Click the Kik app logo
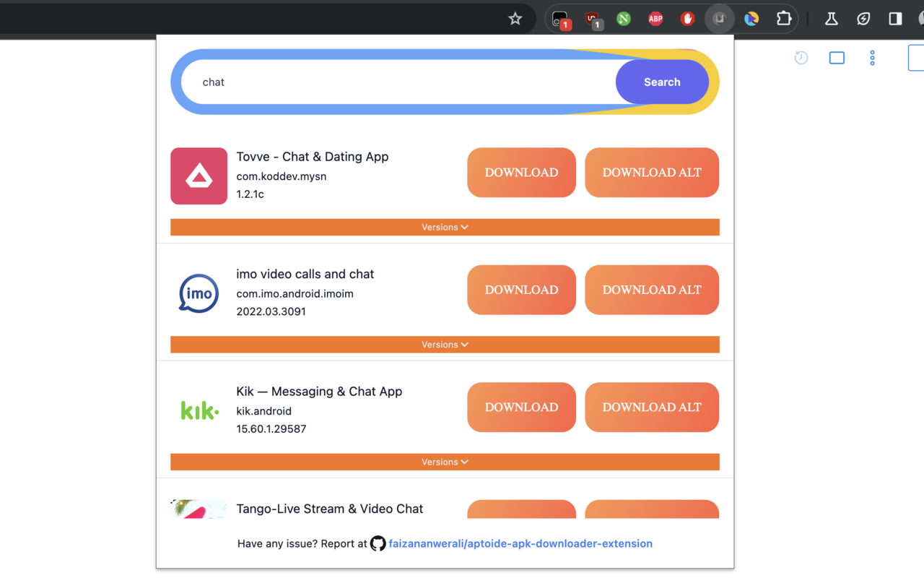 (199, 410)
